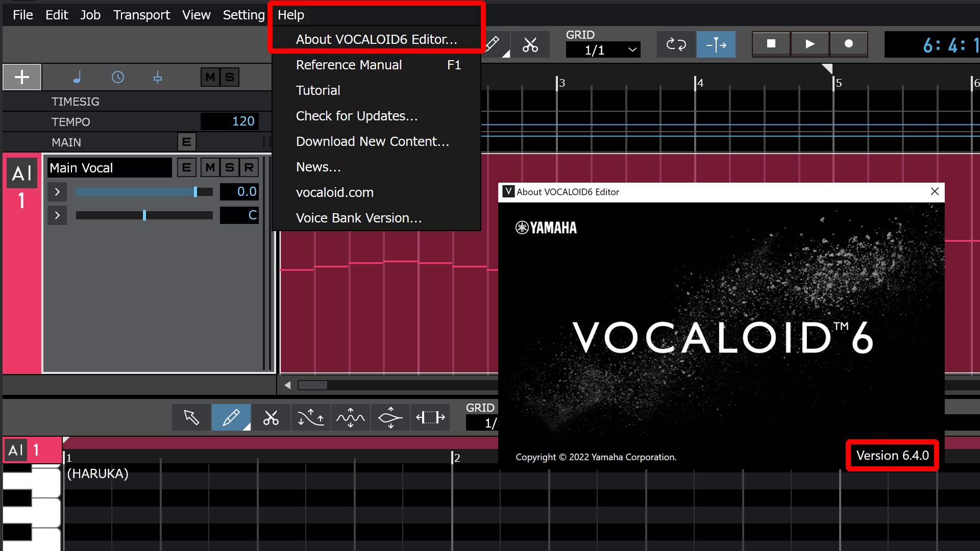Expand the Main Vocal pan control chevron

pyautogui.click(x=57, y=215)
